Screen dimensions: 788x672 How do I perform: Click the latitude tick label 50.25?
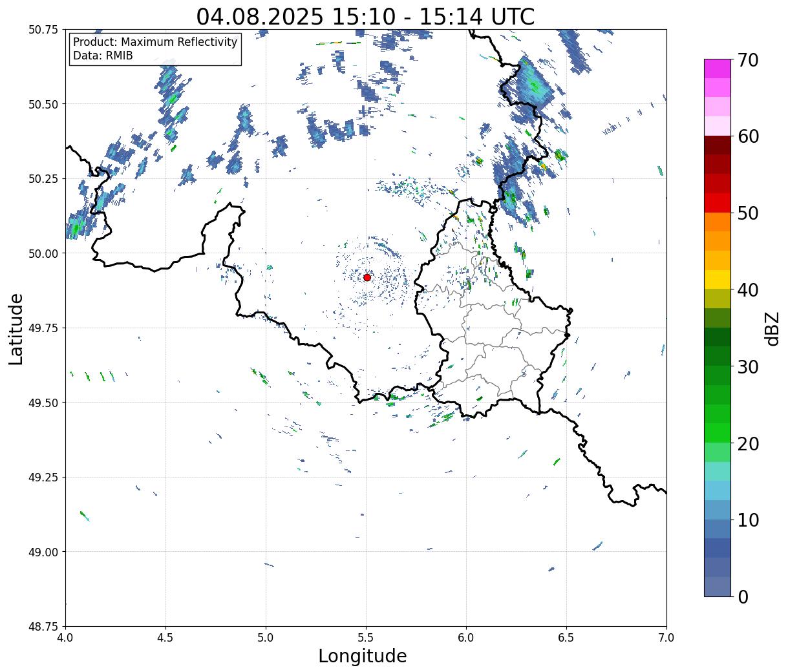coord(44,179)
